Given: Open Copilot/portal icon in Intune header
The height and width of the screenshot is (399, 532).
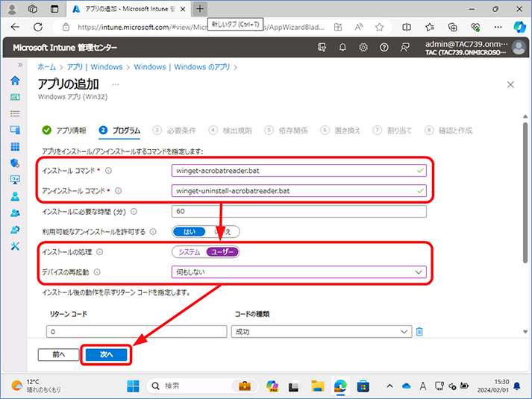Looking at the screenshot, I should pyautogui.click(x=322, y=48).
